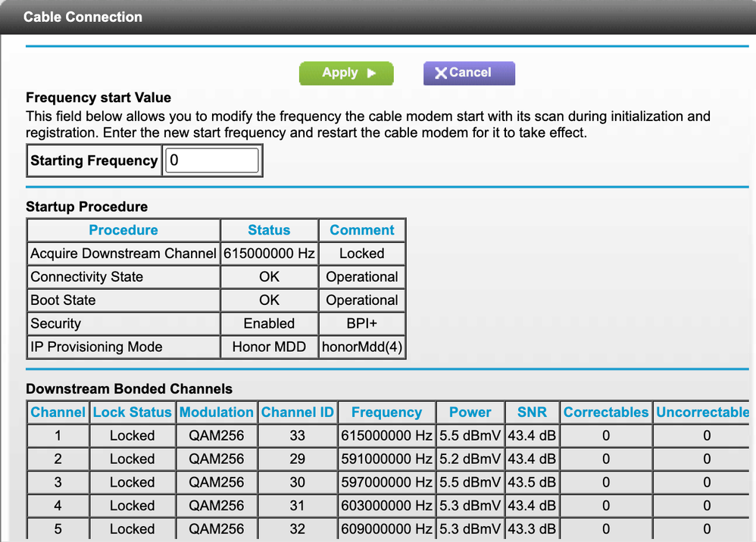Click the Comment column header
The width and height of the screenshot is (756, 542).
[x=362, y=230]
